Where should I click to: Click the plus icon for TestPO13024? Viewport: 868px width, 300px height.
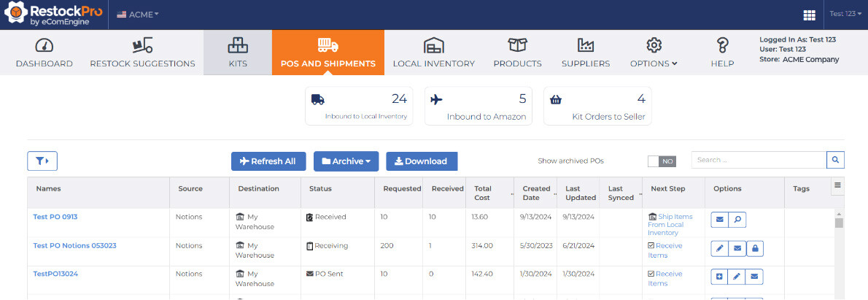pyautogui.click(x=719, y=277)
